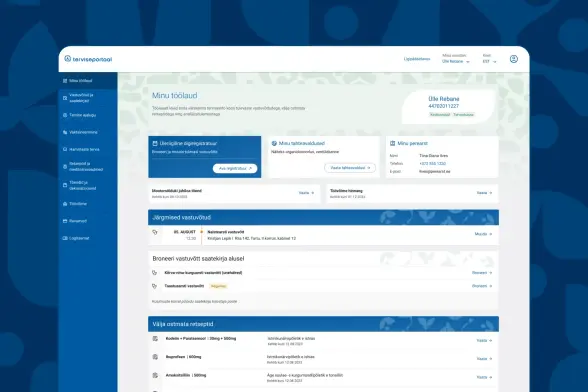Click the Järgmised vastuvõtud section header
Image resolution: width=588 pixels, height=392 pixels.
pyautogui.click(x=323, y=218)
